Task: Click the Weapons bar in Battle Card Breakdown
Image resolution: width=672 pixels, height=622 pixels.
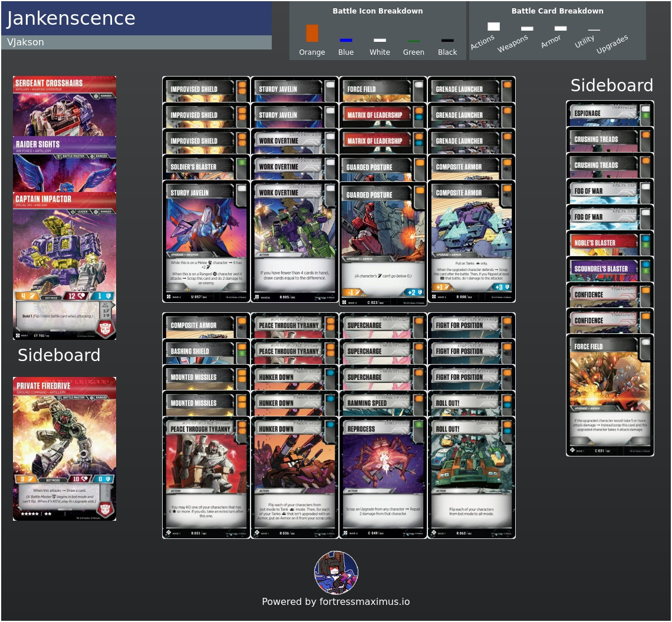Action: click(x=527, y=29)
